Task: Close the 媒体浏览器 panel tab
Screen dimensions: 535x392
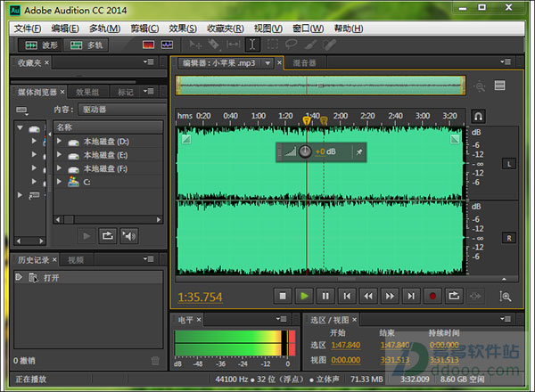Action: click(62, 92)
